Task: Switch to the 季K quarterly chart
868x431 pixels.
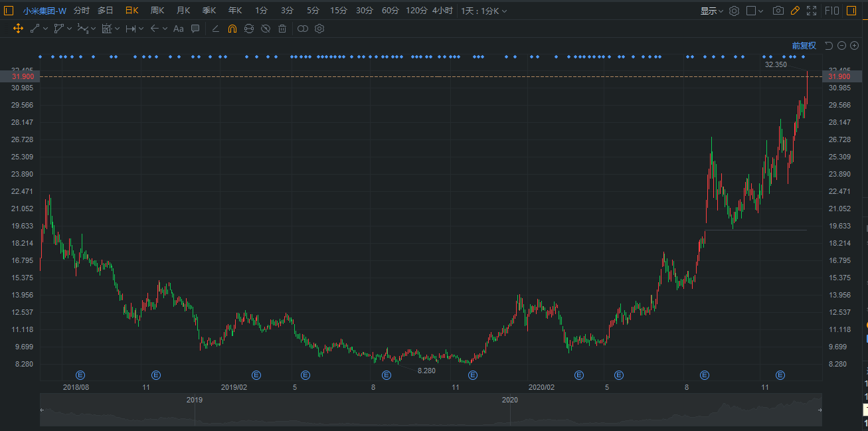Action: [x=209, y=11]
